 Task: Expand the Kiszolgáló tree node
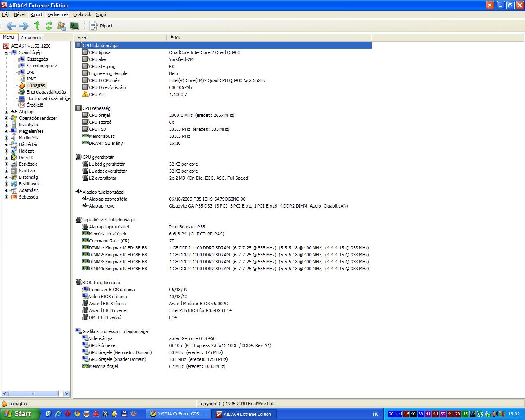[x=6, y=125]
